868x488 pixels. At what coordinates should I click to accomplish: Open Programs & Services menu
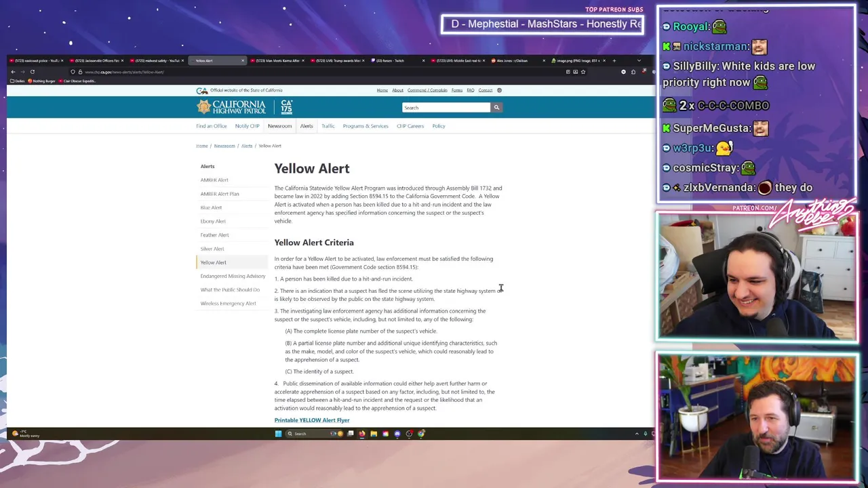[x=366, y=126]
